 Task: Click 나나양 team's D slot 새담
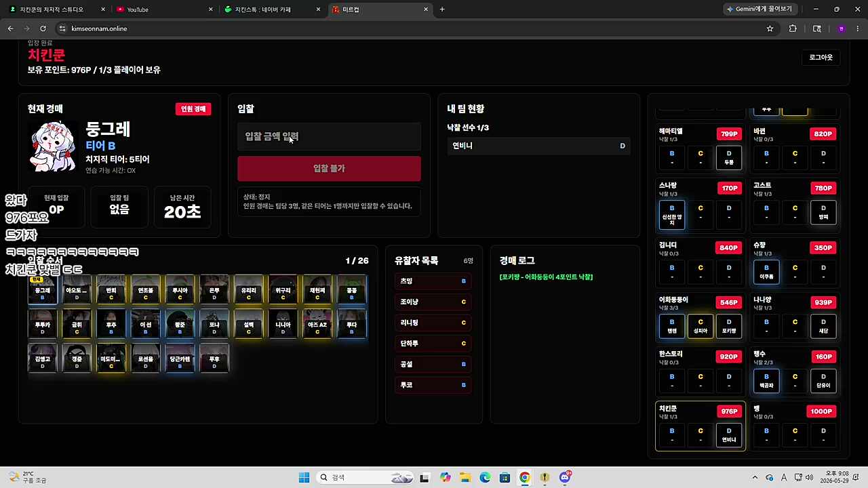pyautogui.click(x=823, y=326)
